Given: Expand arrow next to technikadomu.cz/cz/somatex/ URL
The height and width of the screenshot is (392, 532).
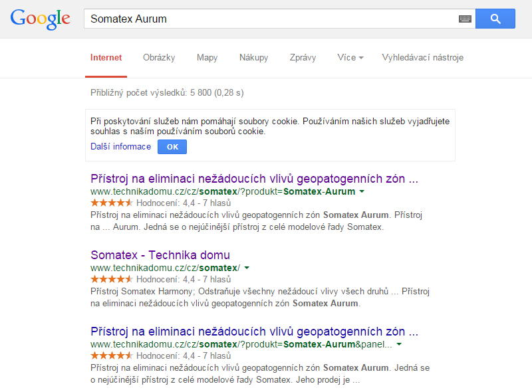Looking at the screenshot, I should coord(247,268).
